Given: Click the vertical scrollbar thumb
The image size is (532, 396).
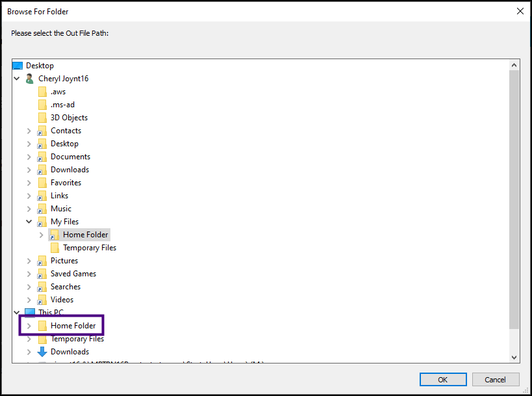Looking at the screenshot, I should [514, 200].
